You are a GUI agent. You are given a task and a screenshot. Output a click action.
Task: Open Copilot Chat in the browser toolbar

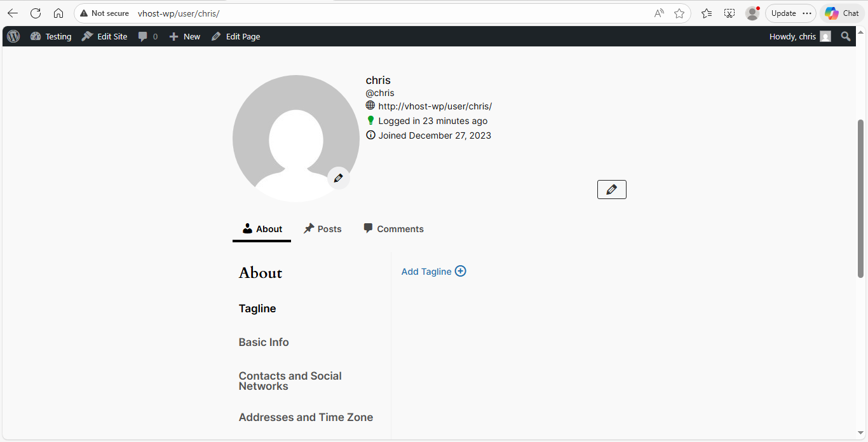click(841, 13)
